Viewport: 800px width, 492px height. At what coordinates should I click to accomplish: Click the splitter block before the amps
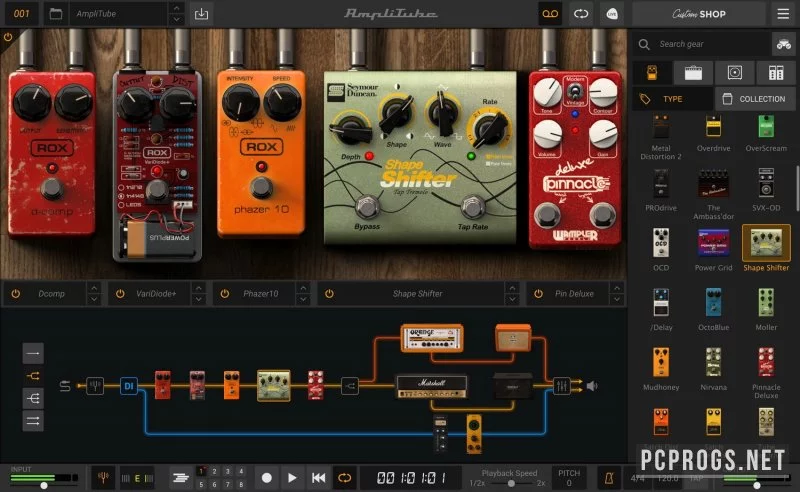tap(349, 386)
